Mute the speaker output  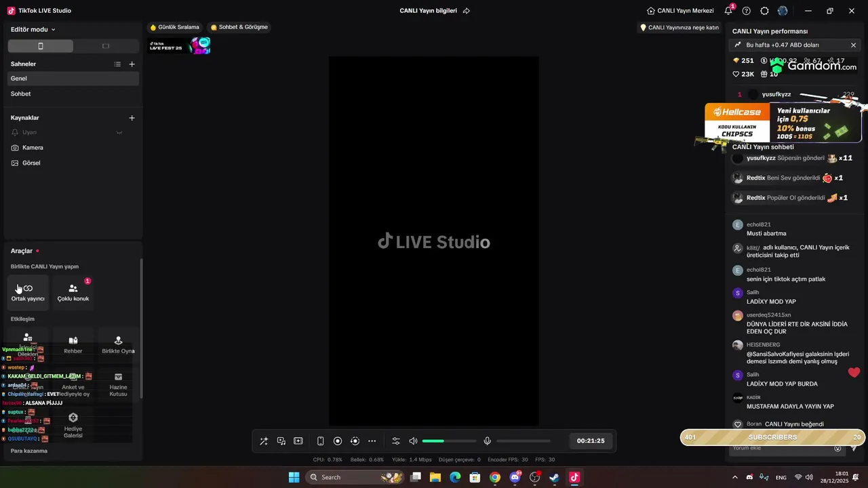(413, 441)
